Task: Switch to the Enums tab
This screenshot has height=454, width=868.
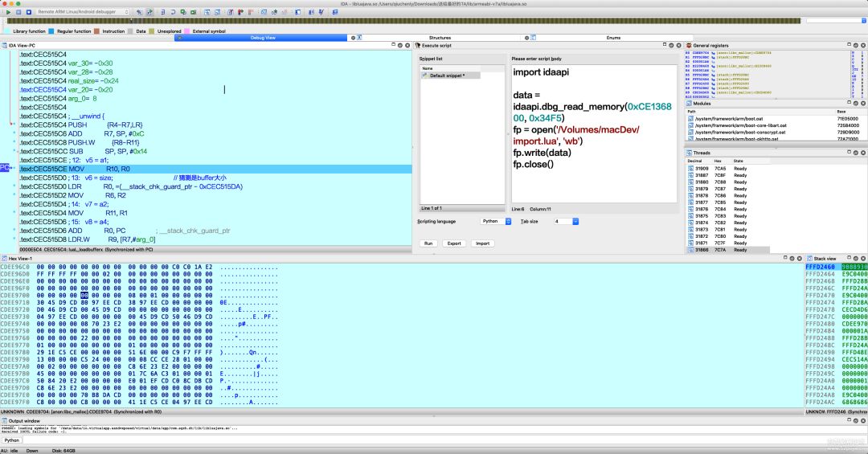Action: click(613, 38)
